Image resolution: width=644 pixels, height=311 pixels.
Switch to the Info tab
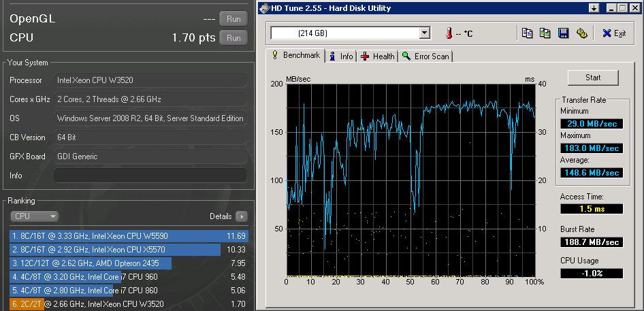tap(341, 56)
